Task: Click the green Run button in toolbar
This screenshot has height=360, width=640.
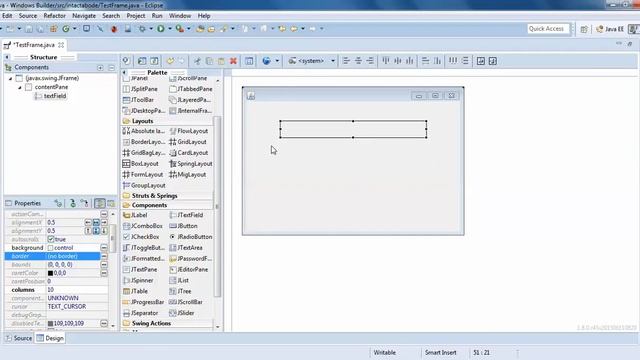Action: 161,29
